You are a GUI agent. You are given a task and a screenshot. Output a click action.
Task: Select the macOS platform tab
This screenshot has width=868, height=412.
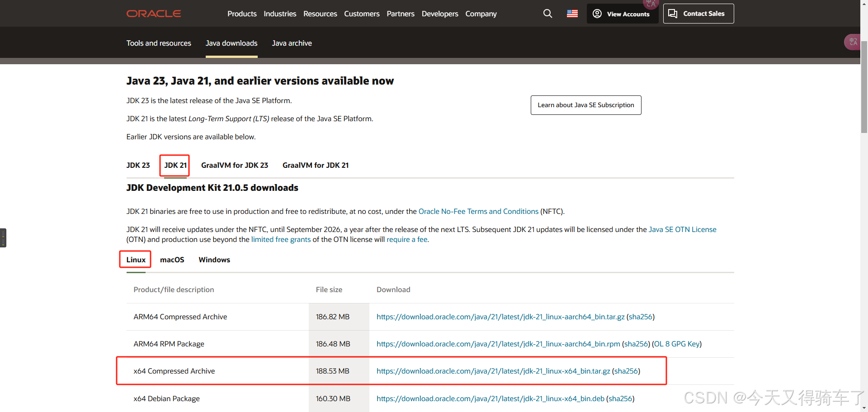coord(172,260)
